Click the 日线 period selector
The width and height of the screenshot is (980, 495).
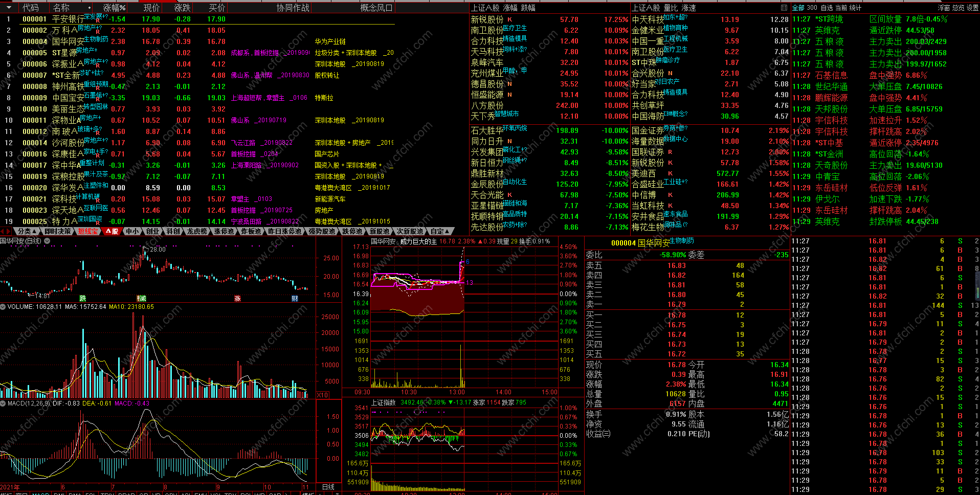[328, 487]
